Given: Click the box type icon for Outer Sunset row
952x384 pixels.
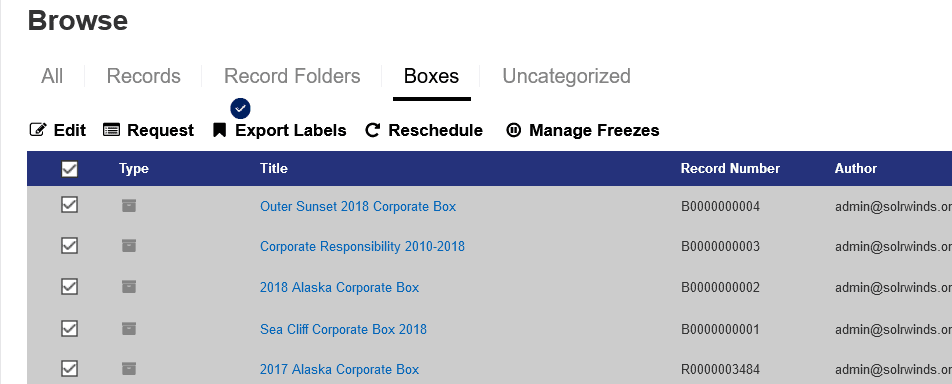Looking at the screenshot, I should point(129,205).
